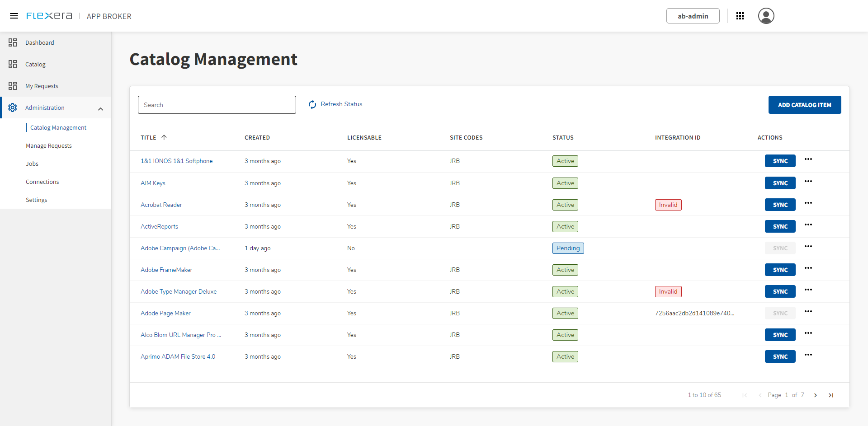Open the ActiveReports catalog item link

(x=159, y=226)
